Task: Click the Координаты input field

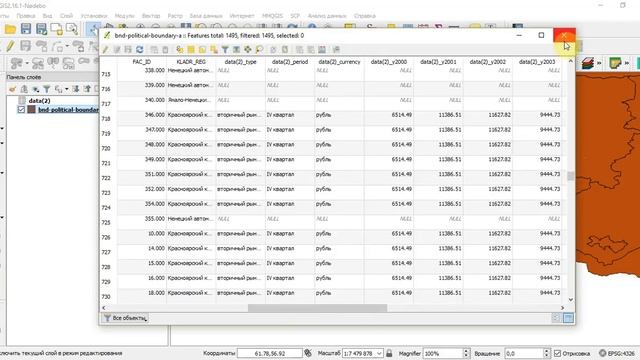Action: tap(270, 353)
